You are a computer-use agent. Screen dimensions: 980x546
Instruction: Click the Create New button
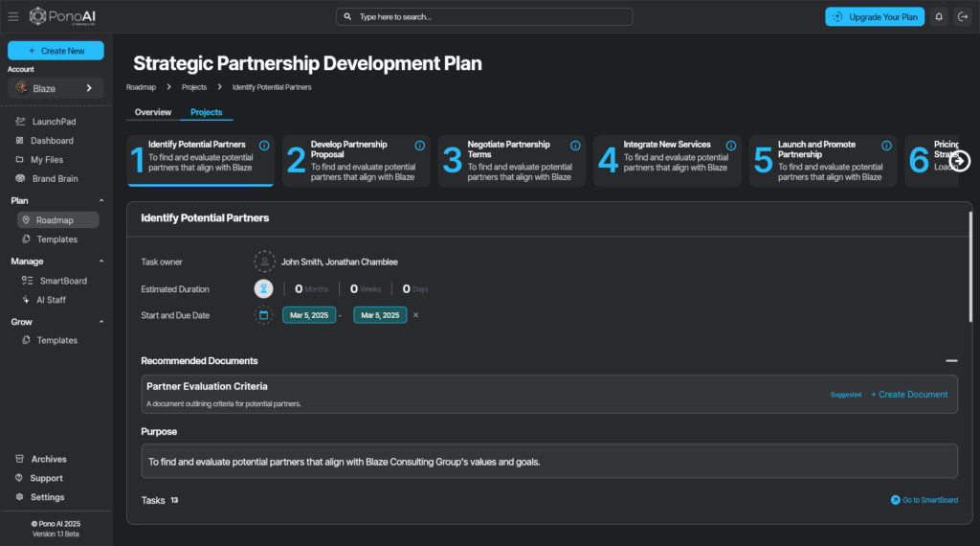click(x=56, y=51)
